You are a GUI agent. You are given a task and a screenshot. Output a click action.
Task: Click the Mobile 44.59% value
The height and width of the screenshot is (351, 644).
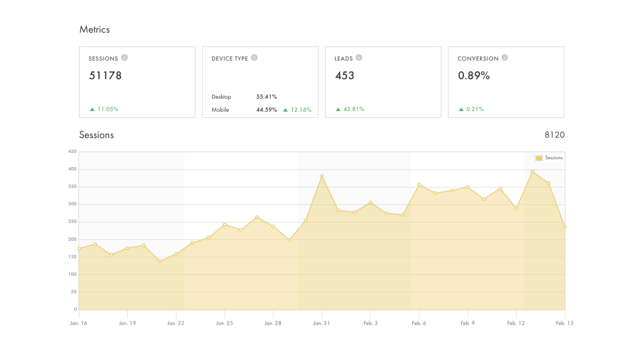pos(267,110)
